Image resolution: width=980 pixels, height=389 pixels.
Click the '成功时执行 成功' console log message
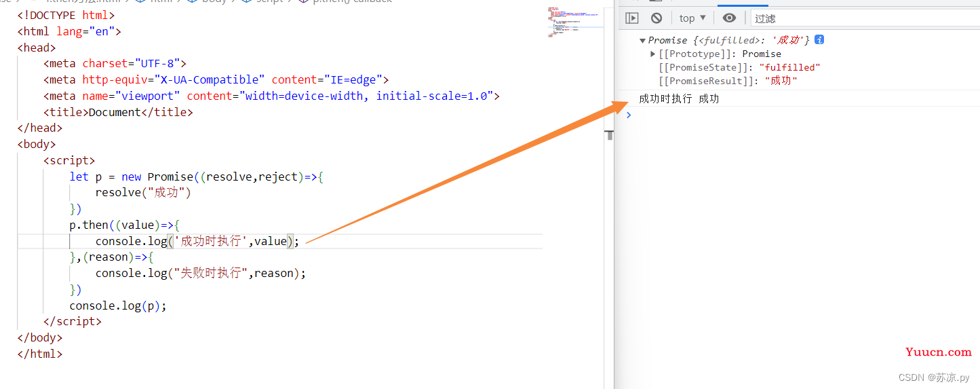click(x=679, y=98)
